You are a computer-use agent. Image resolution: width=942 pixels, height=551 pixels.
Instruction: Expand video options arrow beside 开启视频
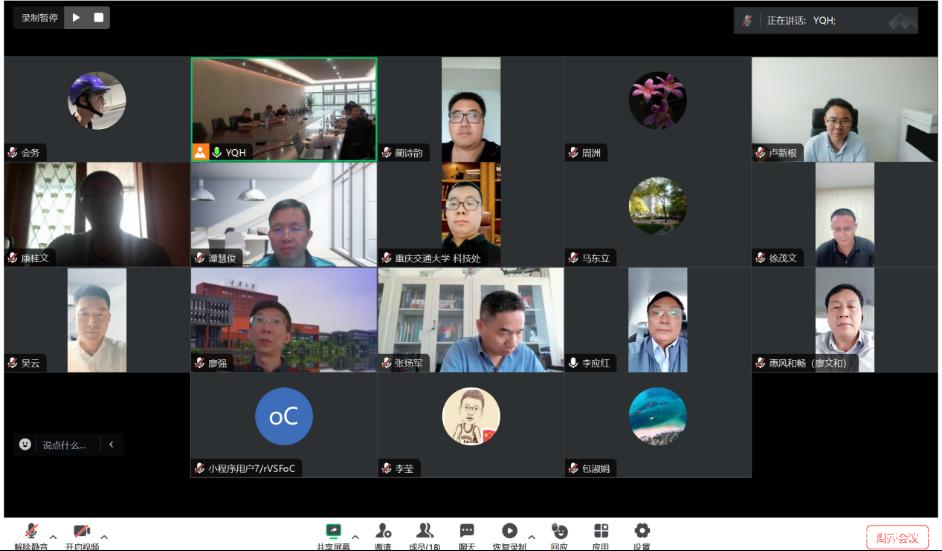click(x=104, y=536)
